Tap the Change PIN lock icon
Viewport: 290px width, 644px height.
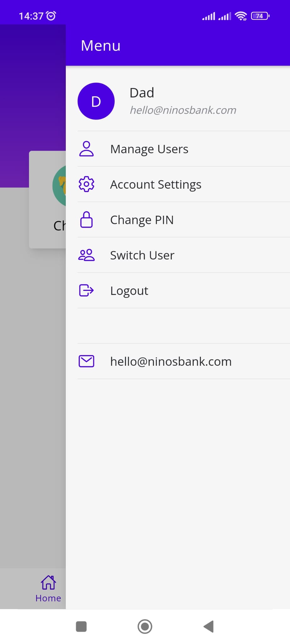(86, 219)
